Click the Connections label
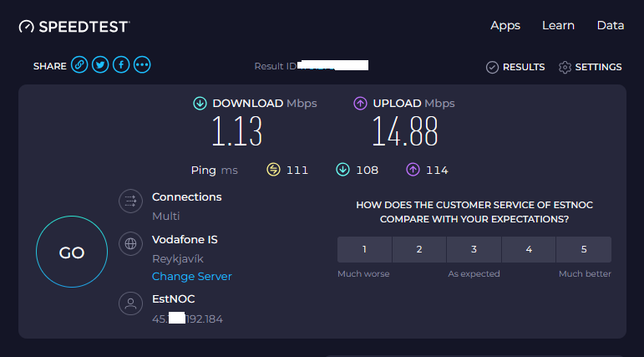The width and height of the screenshot is (644, 357). pyautogui.click(x=187, y=197)
